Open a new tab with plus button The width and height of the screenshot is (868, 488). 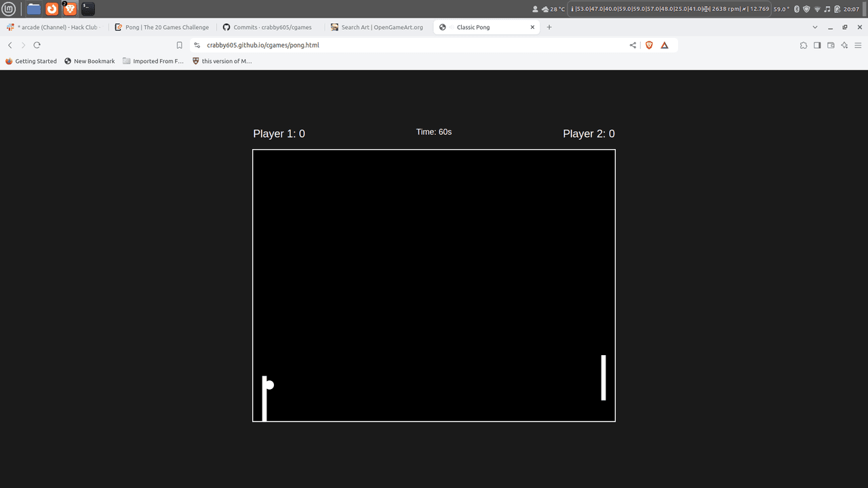point(549,27)
